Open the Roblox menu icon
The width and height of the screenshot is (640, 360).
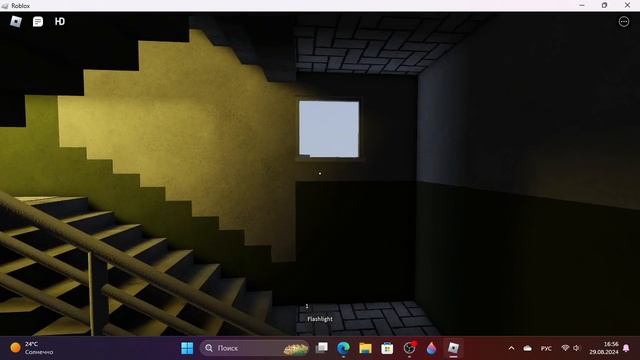(16, 21)
